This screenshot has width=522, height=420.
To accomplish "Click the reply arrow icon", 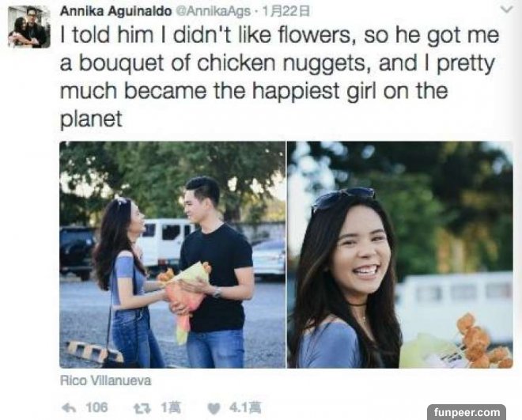I will pyautogui.click(x=69, y=408).
